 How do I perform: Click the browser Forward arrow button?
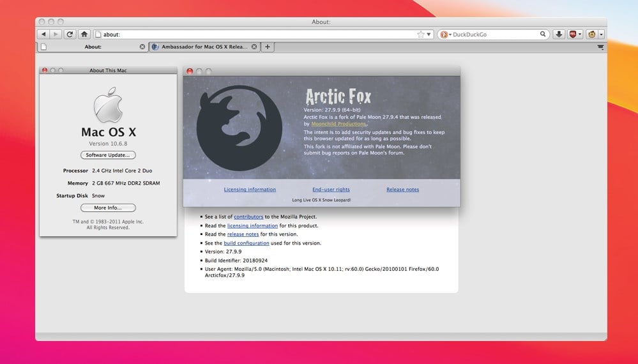point(56,34)
